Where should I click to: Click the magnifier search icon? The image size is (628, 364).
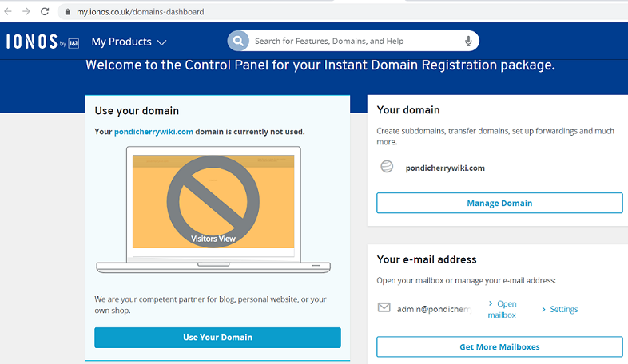238,41
